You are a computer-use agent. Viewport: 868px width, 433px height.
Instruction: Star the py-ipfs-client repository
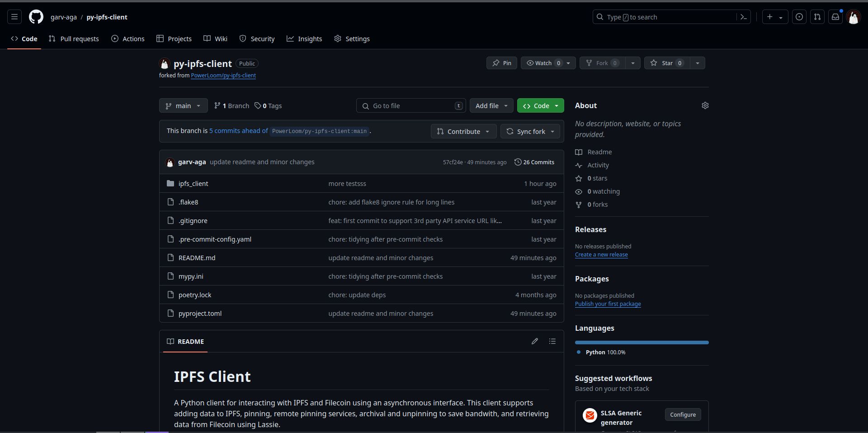tap(667, 63)
